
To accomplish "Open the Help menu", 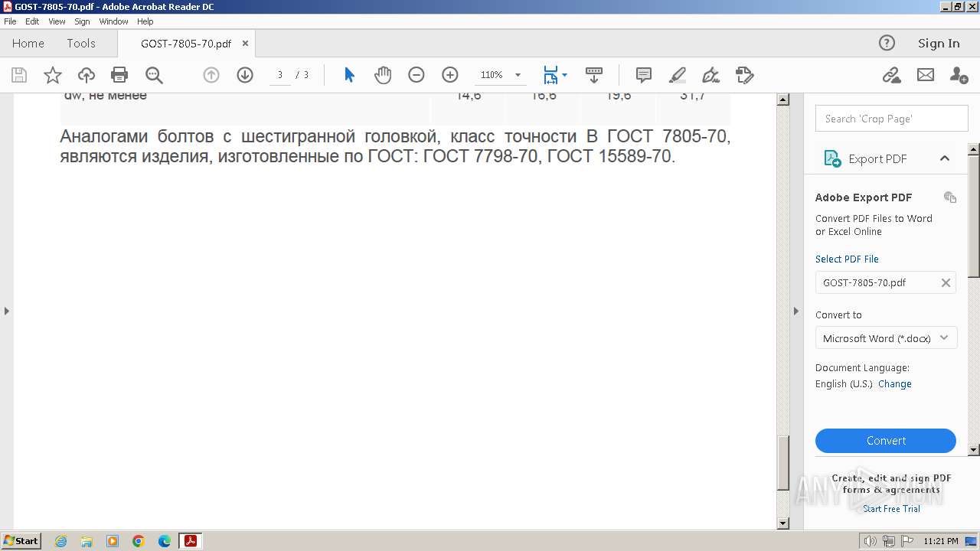I will click(x=145, y=21).
